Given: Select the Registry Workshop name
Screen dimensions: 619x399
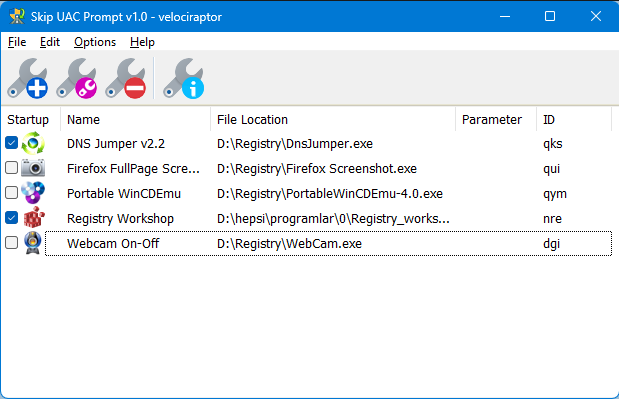Looking at the screenshot, I should 120,219.
